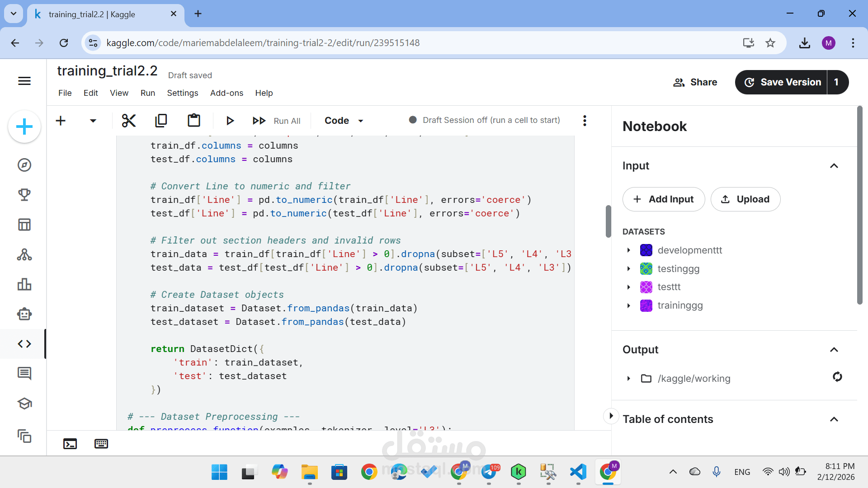Open the Competitions trophy icon in sidebar
This screenshot has width=868, height=488.
tap(24, 195)
